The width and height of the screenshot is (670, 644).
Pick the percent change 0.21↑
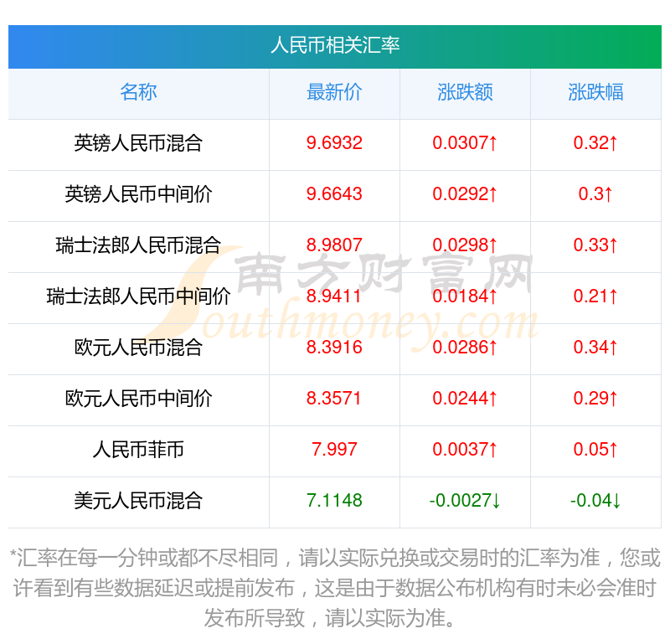point(595,296)
